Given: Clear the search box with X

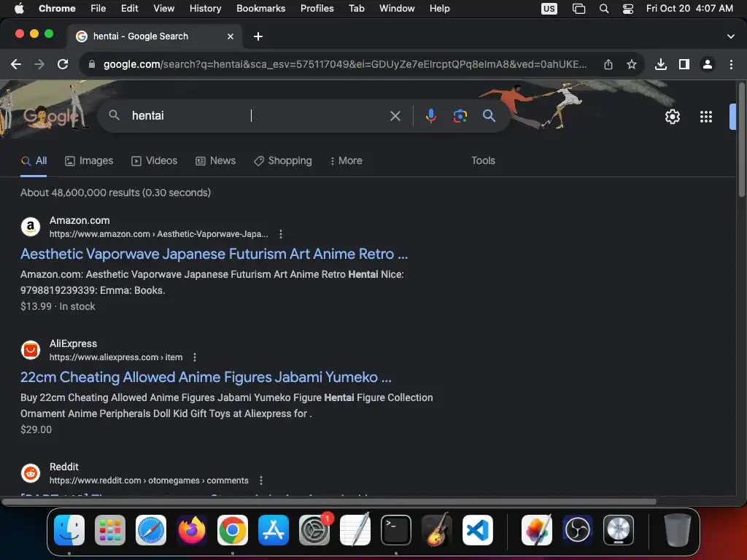Looking at the screenshot, I should (x=395, y=116).
